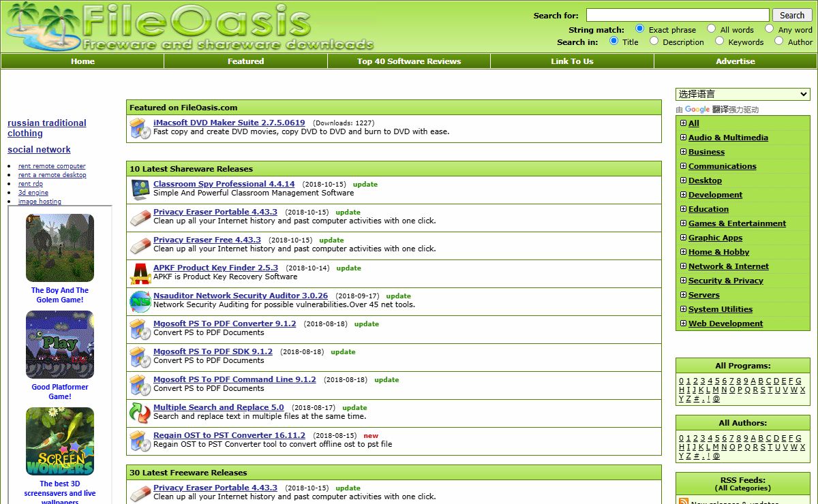The image size is (818, 504).
Task: Click the iMacsoft DVD Maker Suite icon
Action: point(140,128)
